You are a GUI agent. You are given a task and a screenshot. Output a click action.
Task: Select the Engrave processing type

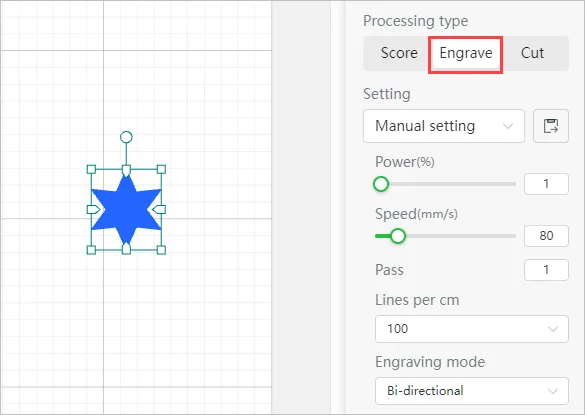(x=466, y=53)
